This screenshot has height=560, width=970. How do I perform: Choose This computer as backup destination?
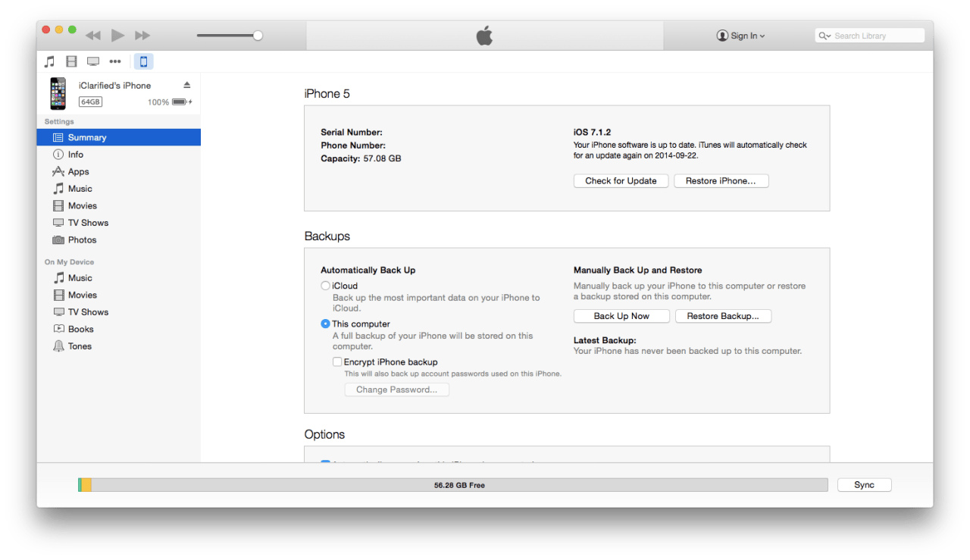[325, 324]
